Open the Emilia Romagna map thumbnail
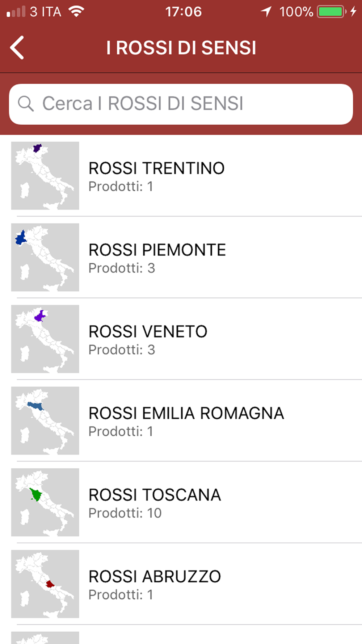Image resolution: width=362 pixels, height=644 pixels. click(x=45, y=421)
